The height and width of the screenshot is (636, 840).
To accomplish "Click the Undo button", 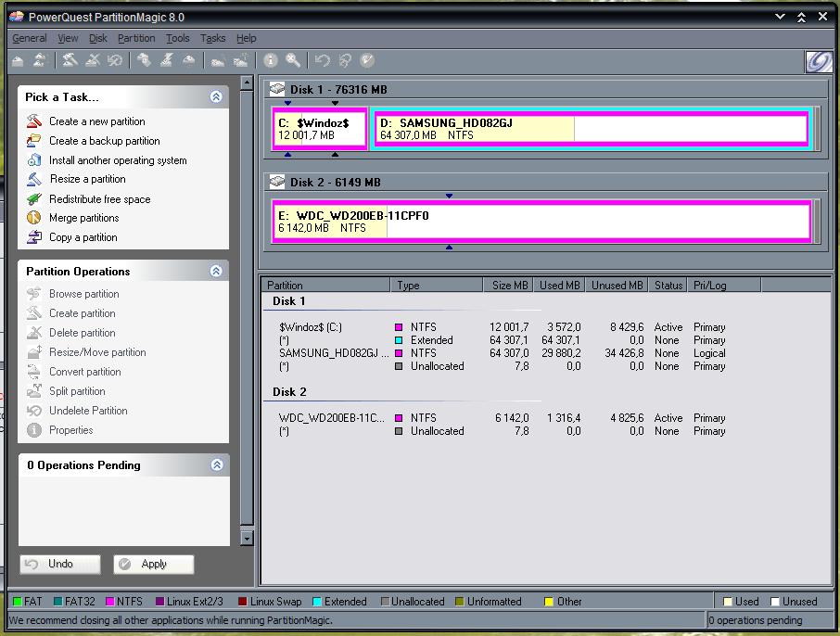I will tap(60, 564).
